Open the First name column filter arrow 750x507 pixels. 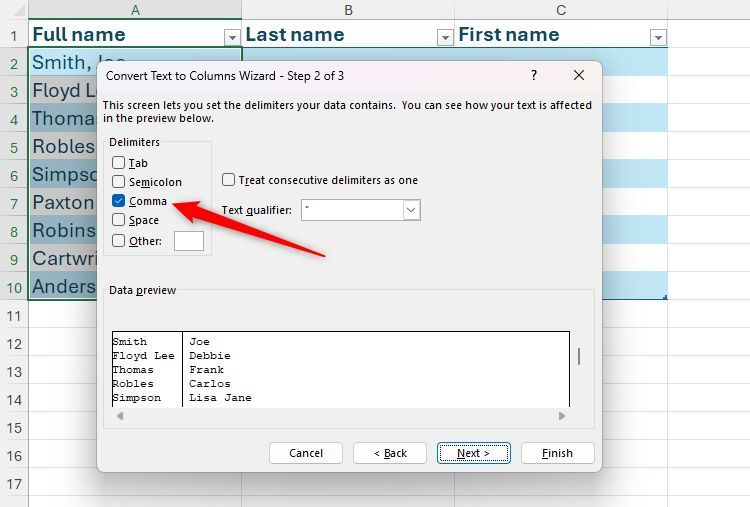pyautogui.click(x=658, y=38)
